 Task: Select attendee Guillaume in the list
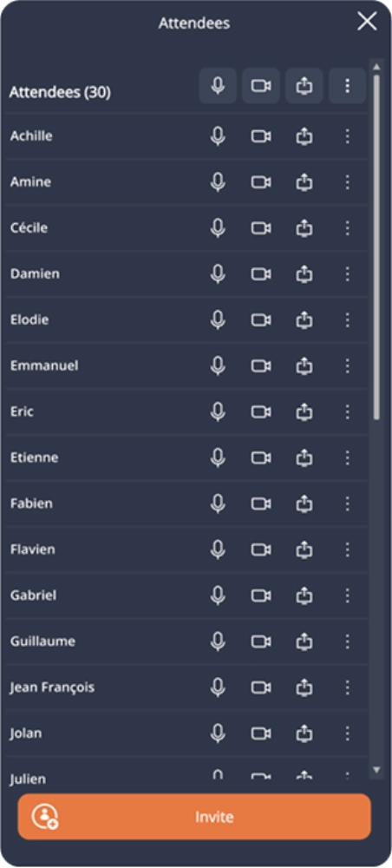tap(42, 641)
